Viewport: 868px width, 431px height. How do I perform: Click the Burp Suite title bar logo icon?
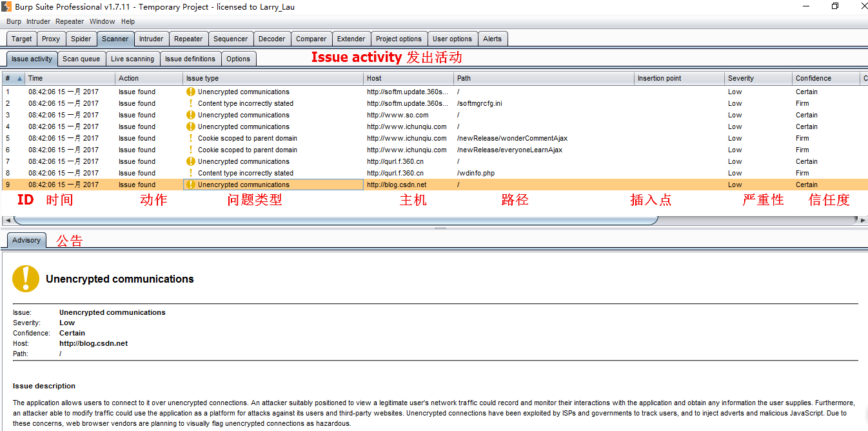coord(6,6)
